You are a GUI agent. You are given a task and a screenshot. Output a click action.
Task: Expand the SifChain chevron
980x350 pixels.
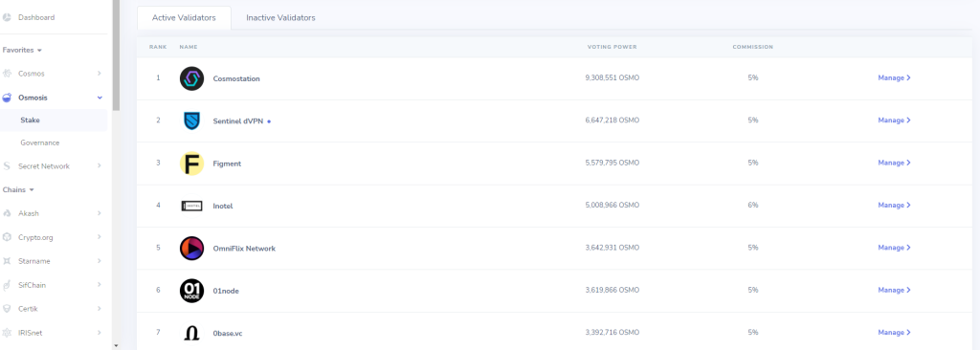(100, 285)
